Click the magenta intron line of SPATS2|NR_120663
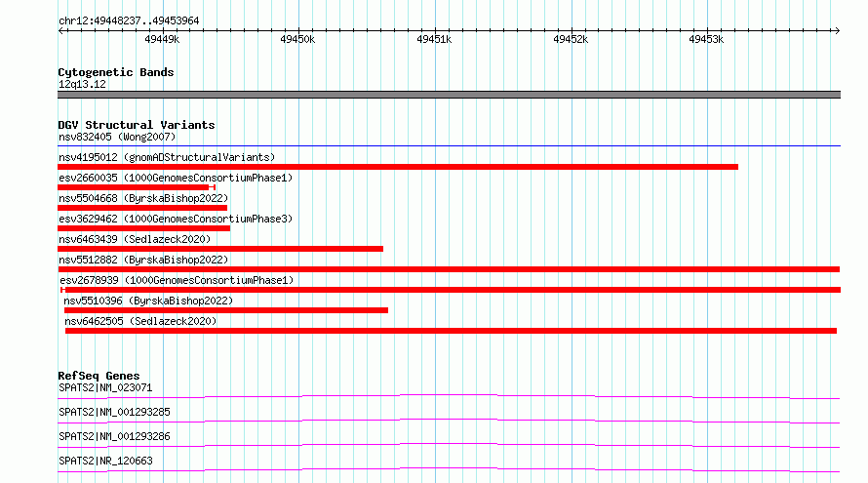 click(x=449, y=469)
